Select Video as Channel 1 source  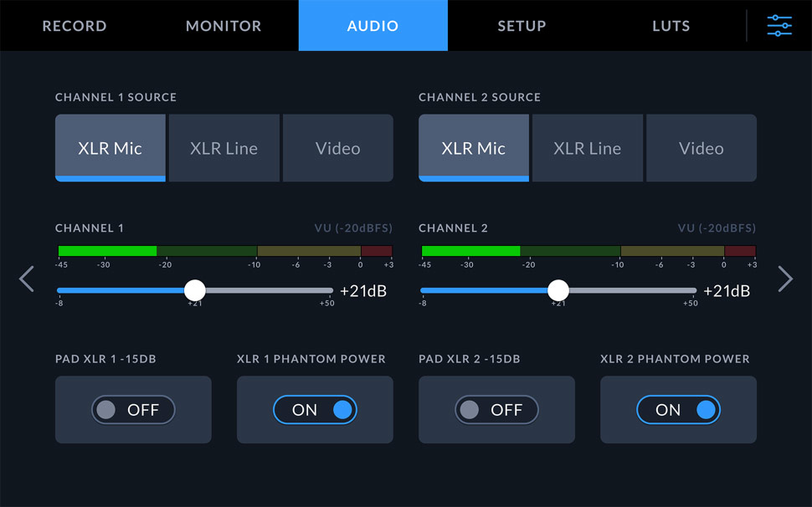coord(337,147)
